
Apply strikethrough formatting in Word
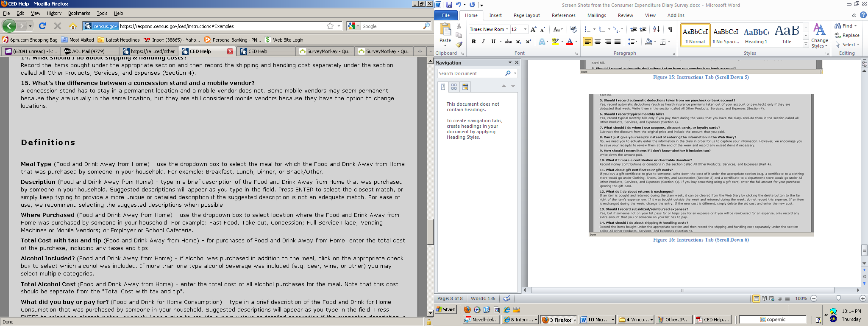pos(509,42)
